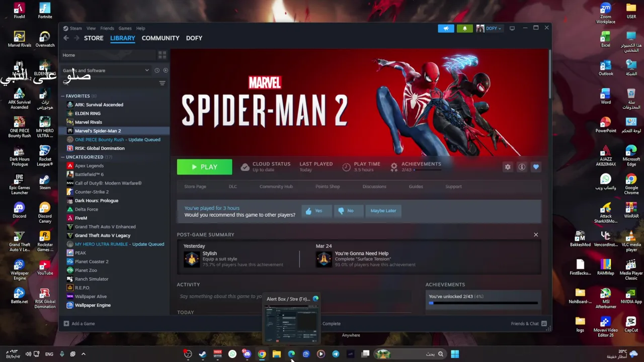Open the Support link
The width and height of the screenshot is (644, 362).
(x=453, y=187)
